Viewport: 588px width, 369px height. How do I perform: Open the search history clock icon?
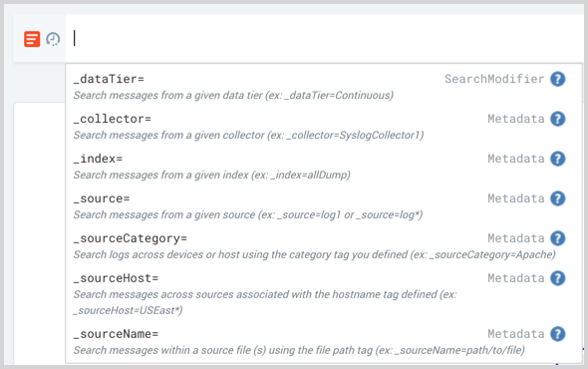(x=53, y=39)
